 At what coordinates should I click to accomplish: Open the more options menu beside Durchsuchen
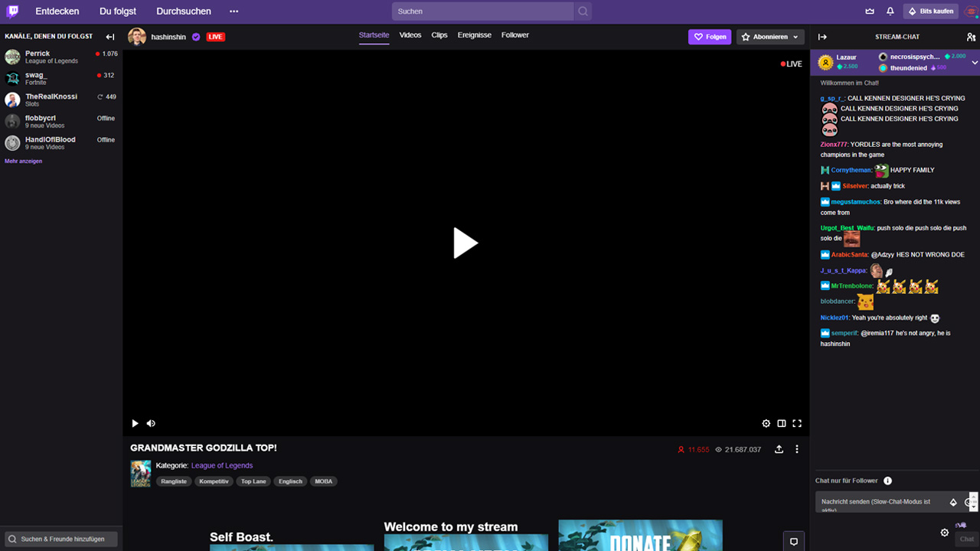pos(234,11)
